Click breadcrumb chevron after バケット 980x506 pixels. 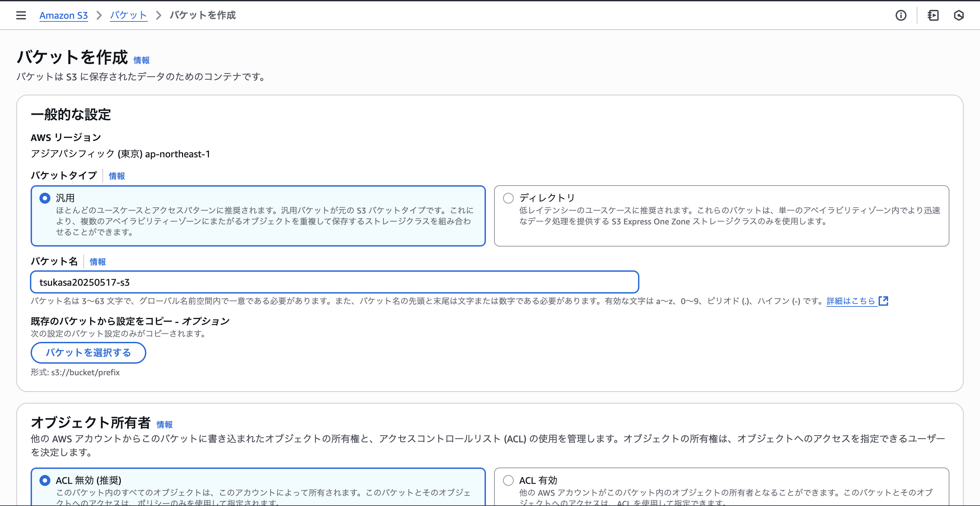click(x=159, y=15)
